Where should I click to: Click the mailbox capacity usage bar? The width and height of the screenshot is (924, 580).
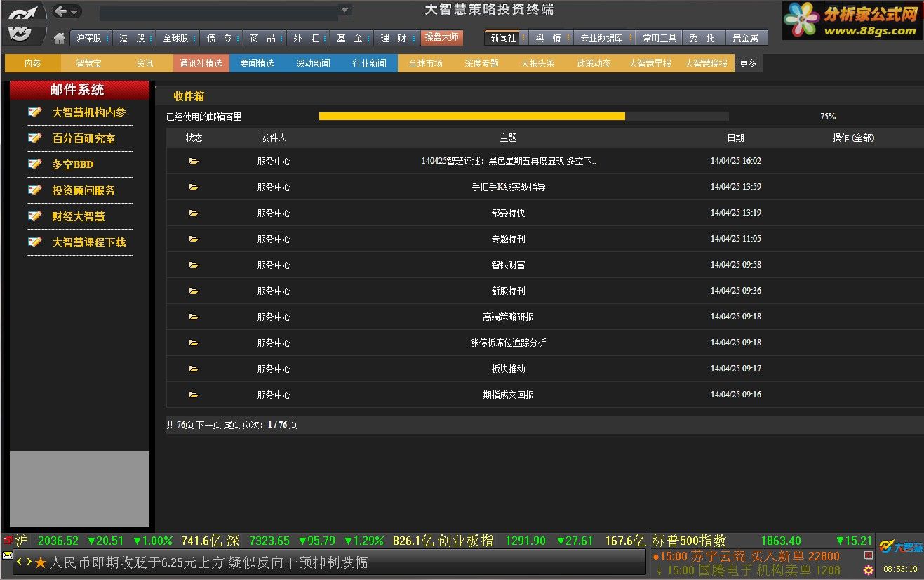pyautogui.click(x=523, y=117)
